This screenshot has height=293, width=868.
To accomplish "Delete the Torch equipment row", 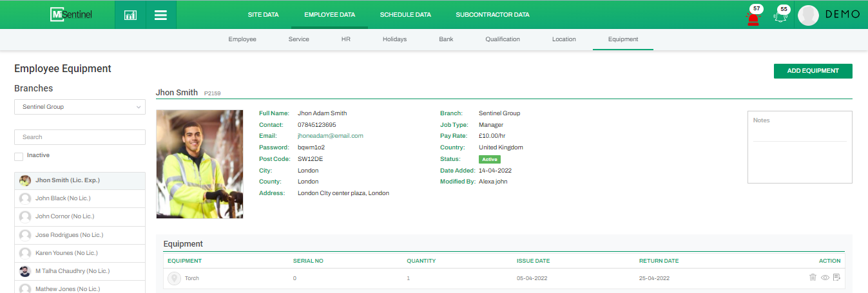I will coord(813,278).
